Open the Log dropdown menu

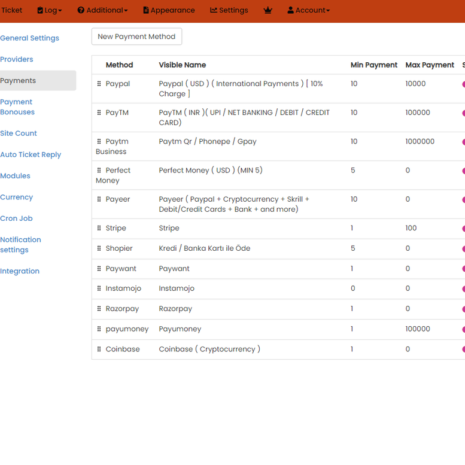pos(49,10)
